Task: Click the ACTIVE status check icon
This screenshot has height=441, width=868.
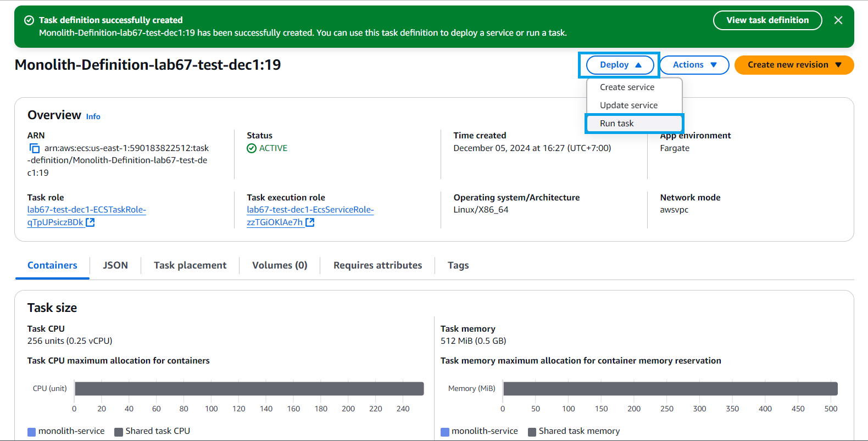Action: pyautogui.click(x=252, y=148)
